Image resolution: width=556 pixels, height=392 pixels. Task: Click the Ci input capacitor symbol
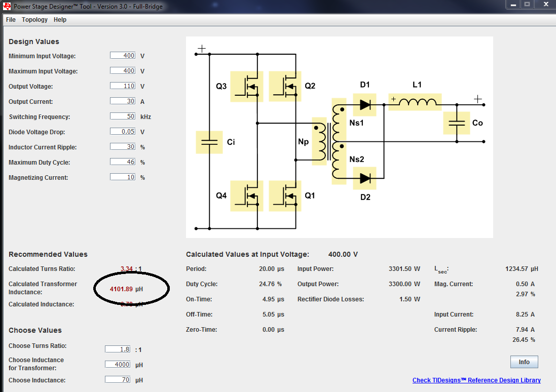(x=209, y=142)
